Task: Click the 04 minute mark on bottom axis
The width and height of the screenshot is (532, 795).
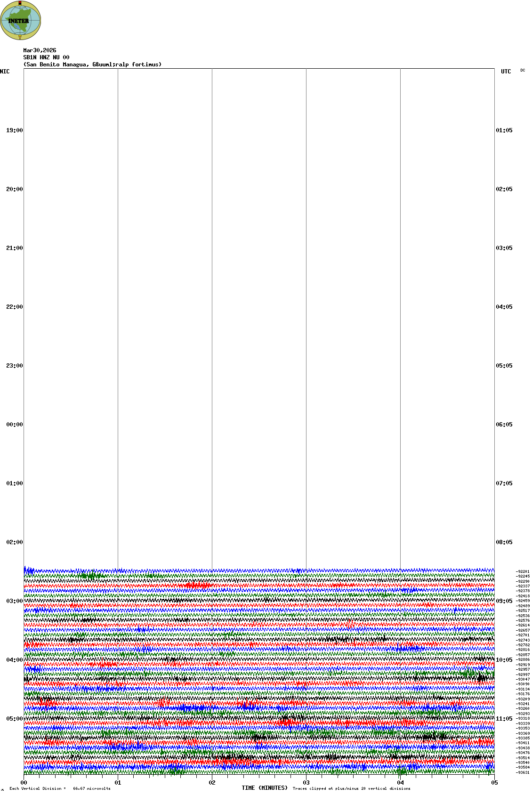Action: (400, 783)
